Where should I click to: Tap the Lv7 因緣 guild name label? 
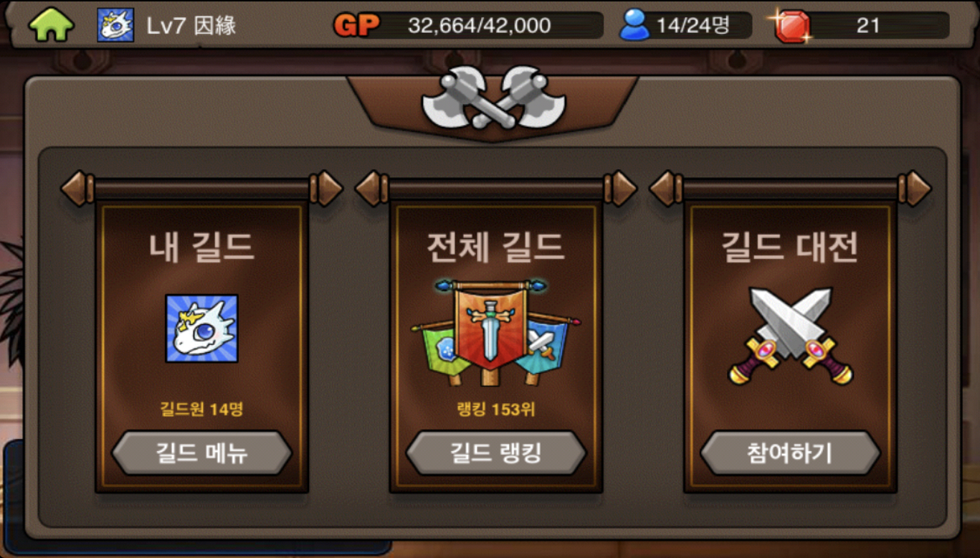[x=191, y=26]
